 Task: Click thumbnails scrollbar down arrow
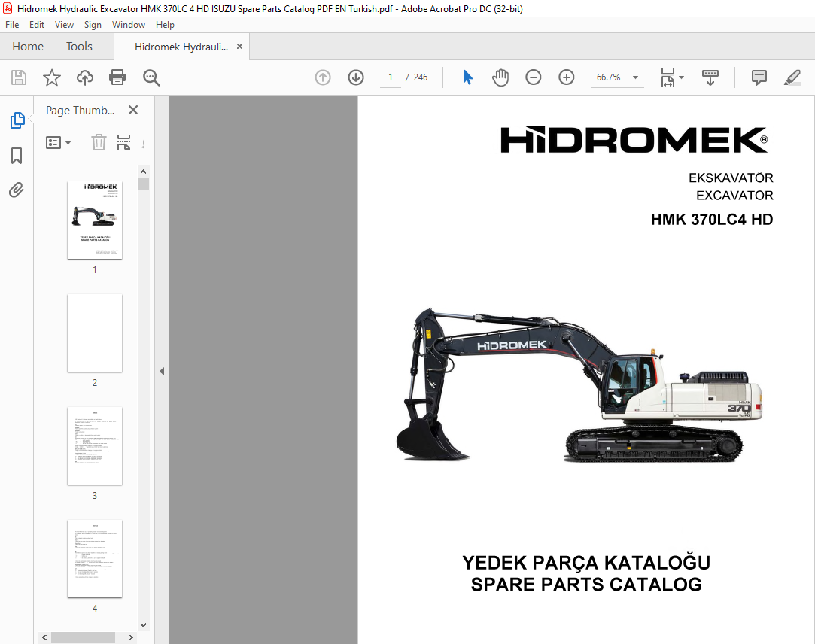(144, 625)
